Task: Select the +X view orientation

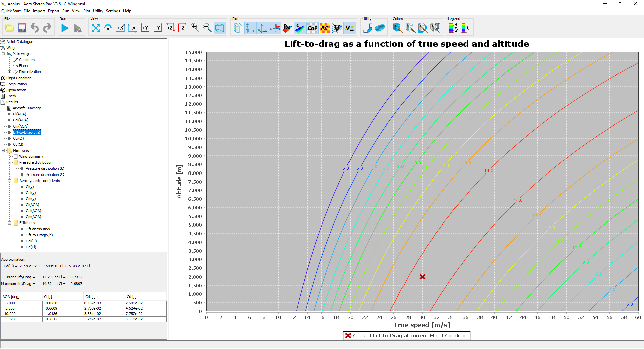Action: point(121,28)
